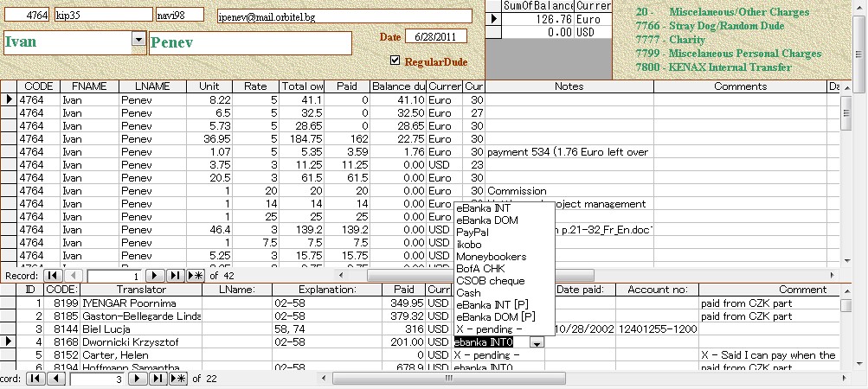Add new record in the 22-record navigator
The image size is (868, 389).
click(x=178, y=379)
